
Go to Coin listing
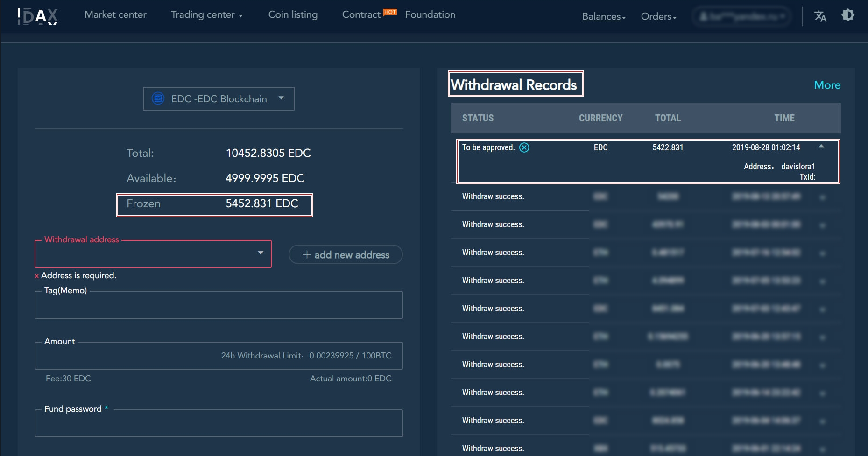(x=293, y=14)
